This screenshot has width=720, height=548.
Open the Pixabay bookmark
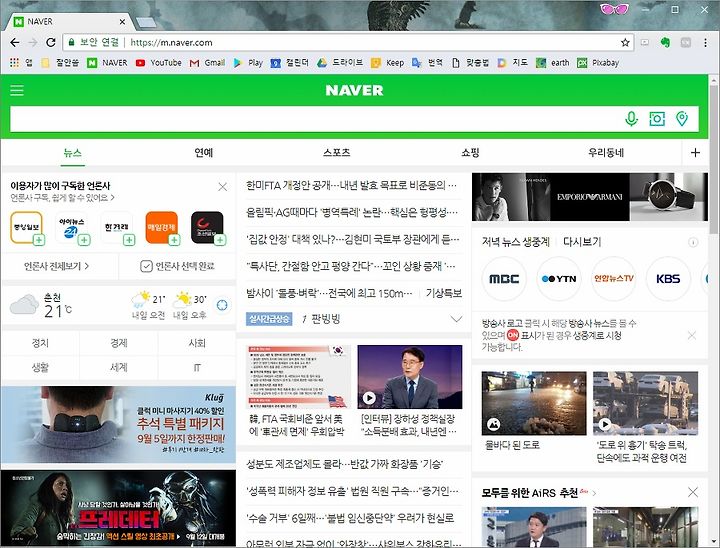pos(598,62)
